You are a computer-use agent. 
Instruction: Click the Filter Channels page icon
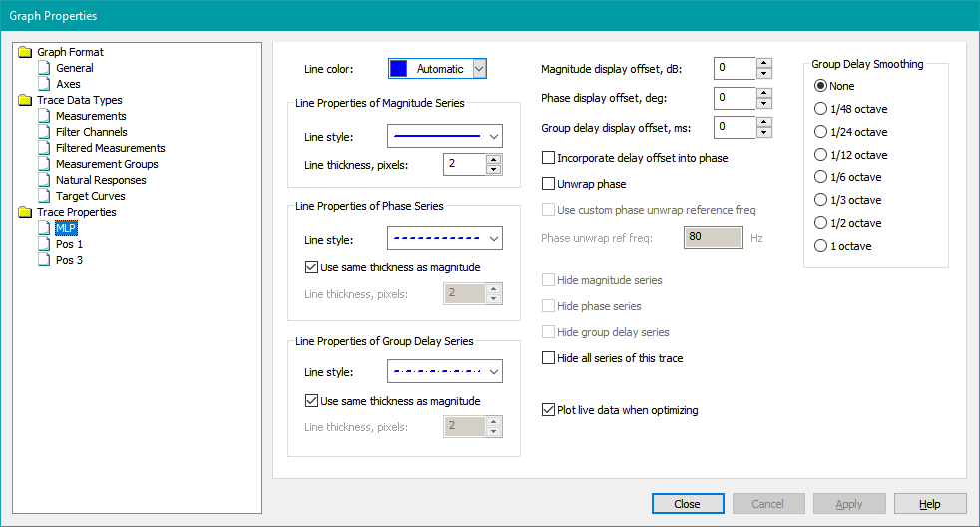click(x=44, y=132)
